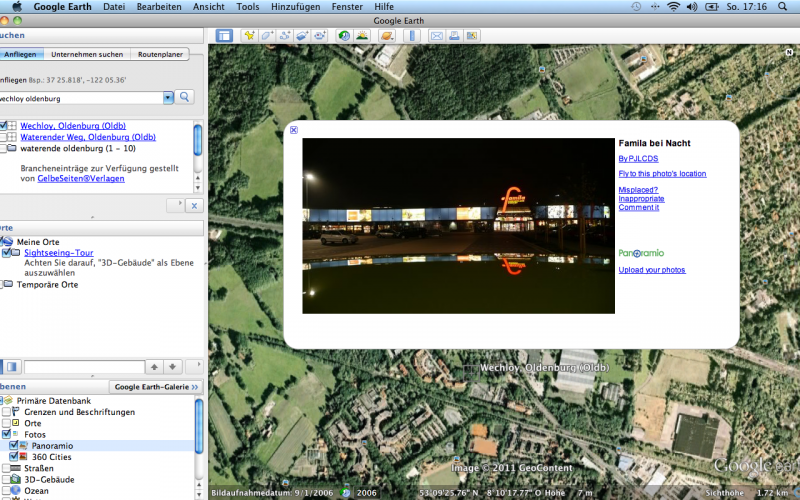Click the add placemark pin icon
This screenshot has height=500, width=800.
249,36
